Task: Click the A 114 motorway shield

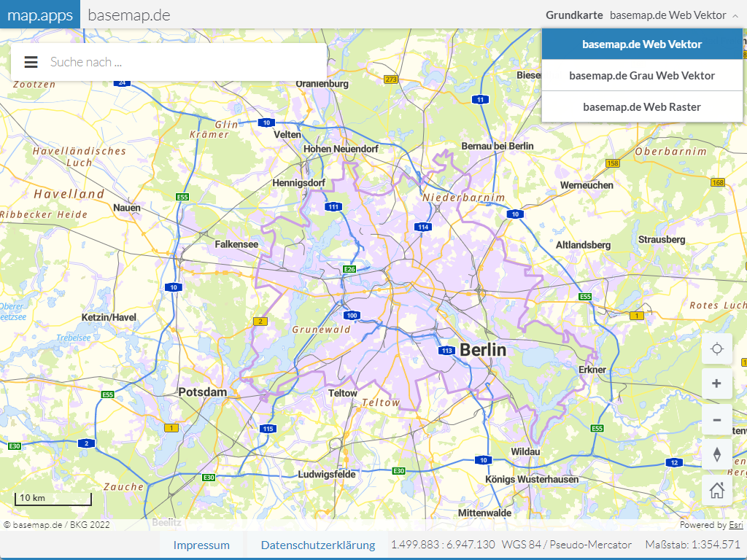Action: point(423,227)
